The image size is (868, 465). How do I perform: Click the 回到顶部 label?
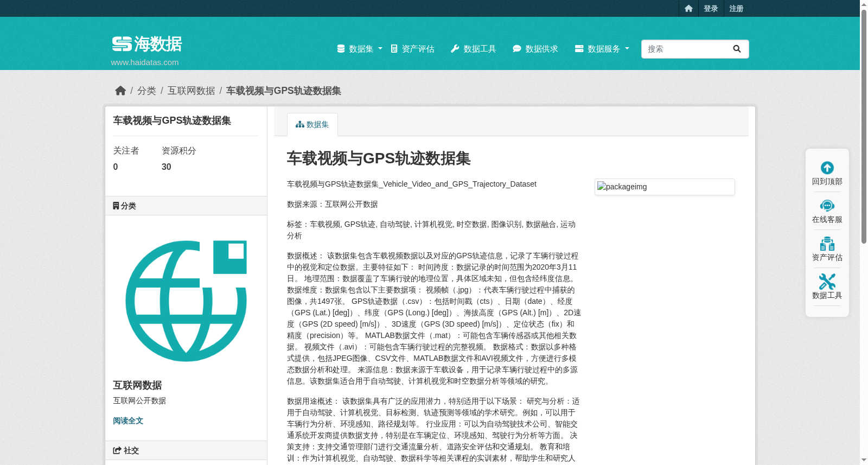click(827, 182)
